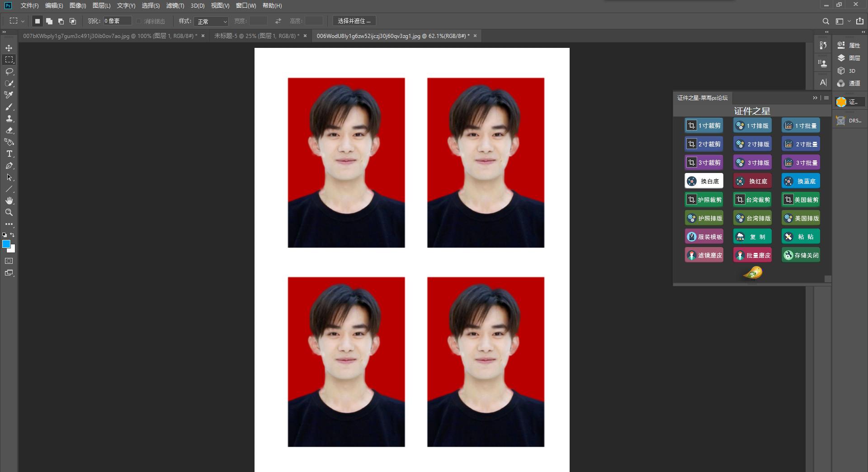Screen dimensions: 868x472
Task: Expand the marquee tool options arrow
Action: [22, 21]
